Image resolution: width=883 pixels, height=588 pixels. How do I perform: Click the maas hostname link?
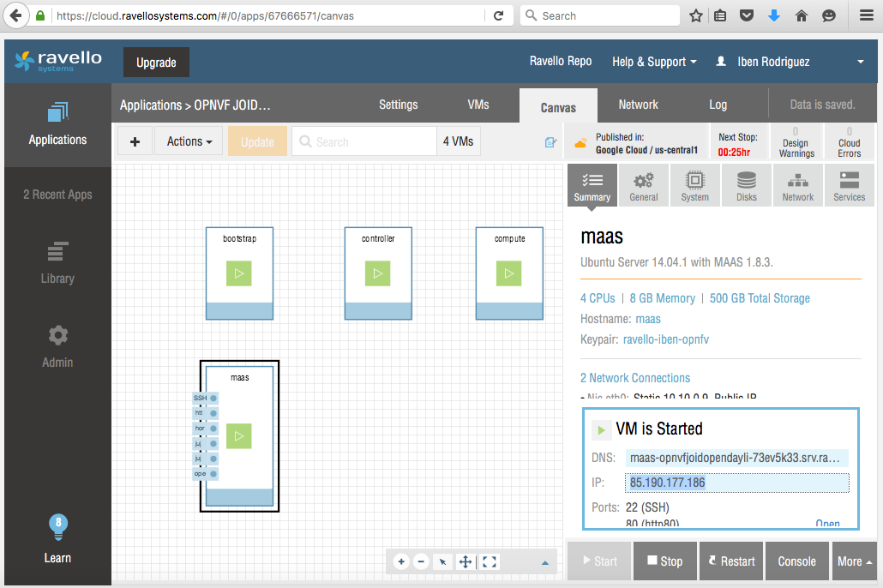(648, 319)
